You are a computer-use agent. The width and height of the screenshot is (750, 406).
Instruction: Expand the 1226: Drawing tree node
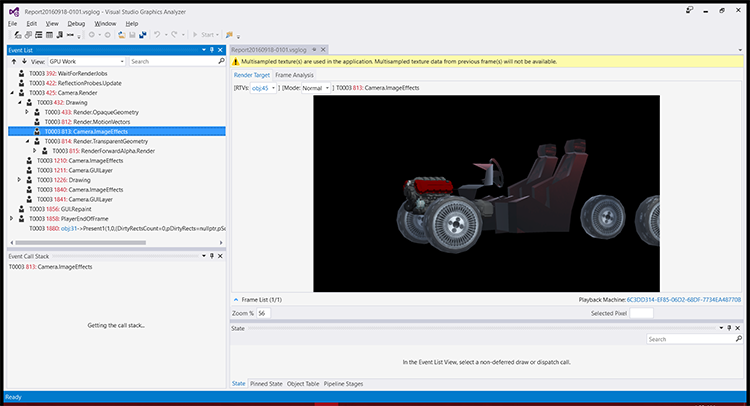(x=20, y=180)
